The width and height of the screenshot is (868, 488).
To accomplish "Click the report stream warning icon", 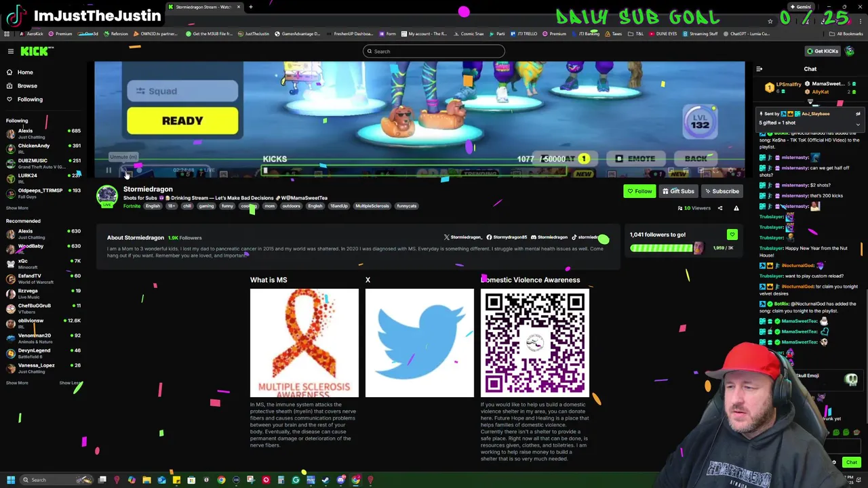I will pos(736,209).
